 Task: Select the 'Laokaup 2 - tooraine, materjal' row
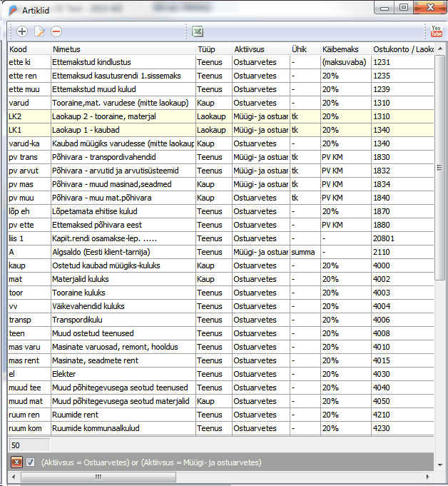[x=220, y=116]
